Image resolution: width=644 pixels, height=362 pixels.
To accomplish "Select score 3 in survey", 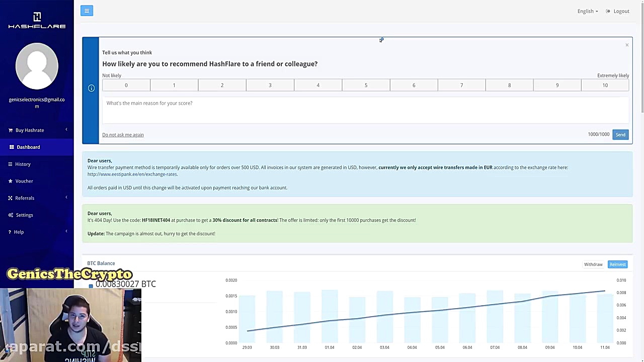I will (x=270, y=85).
